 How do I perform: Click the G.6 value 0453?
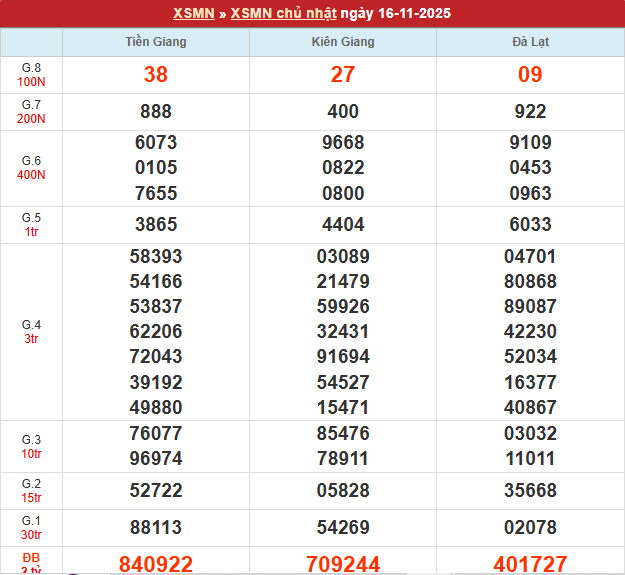[531, 167]
